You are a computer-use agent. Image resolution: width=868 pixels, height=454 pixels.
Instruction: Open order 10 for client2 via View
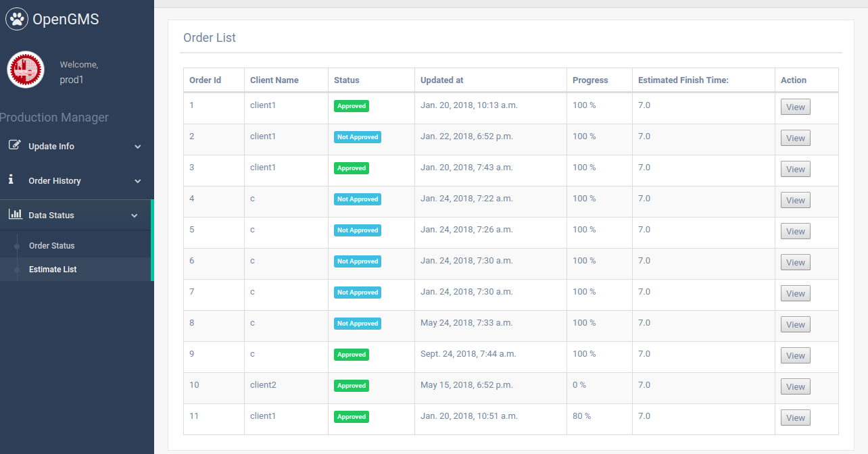pyautogui.click(x=795, y=387)
